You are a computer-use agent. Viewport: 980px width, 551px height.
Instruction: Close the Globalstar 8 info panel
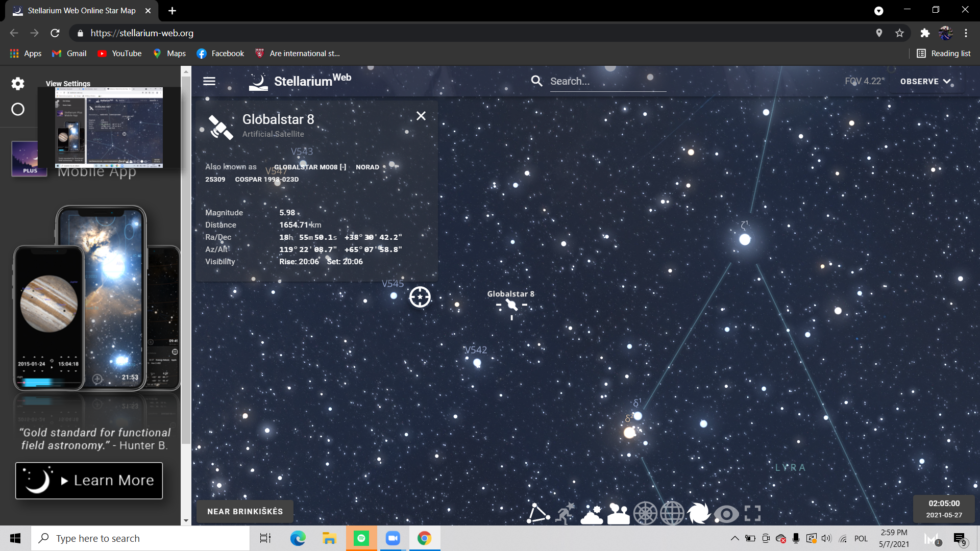coord(421,116)
